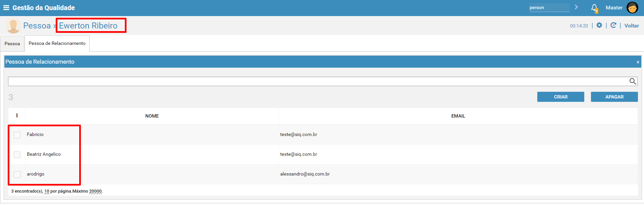Click the Master username label
Screen dimensions: 644x205
click(x=614, y=8)
